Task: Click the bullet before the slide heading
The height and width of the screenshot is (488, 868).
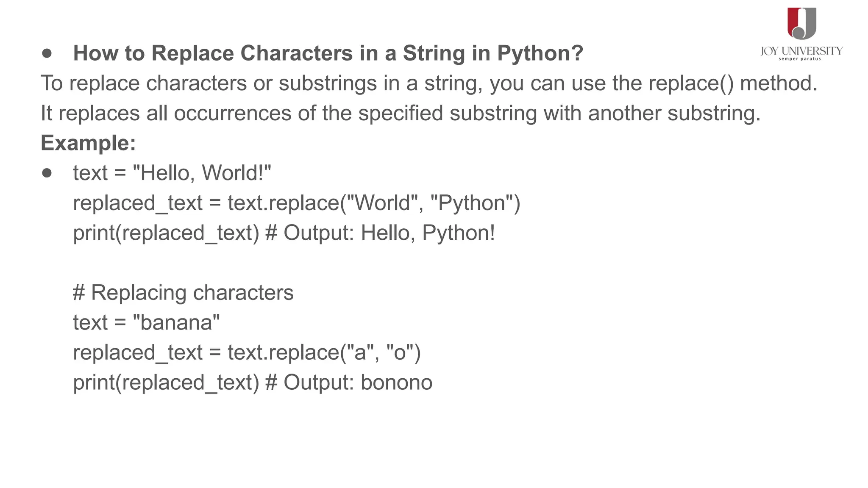Action: point(47,53)
